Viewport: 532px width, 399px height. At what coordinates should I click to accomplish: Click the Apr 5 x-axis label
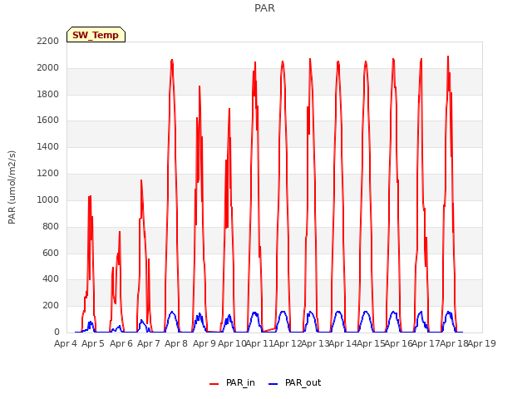[93, 343]
